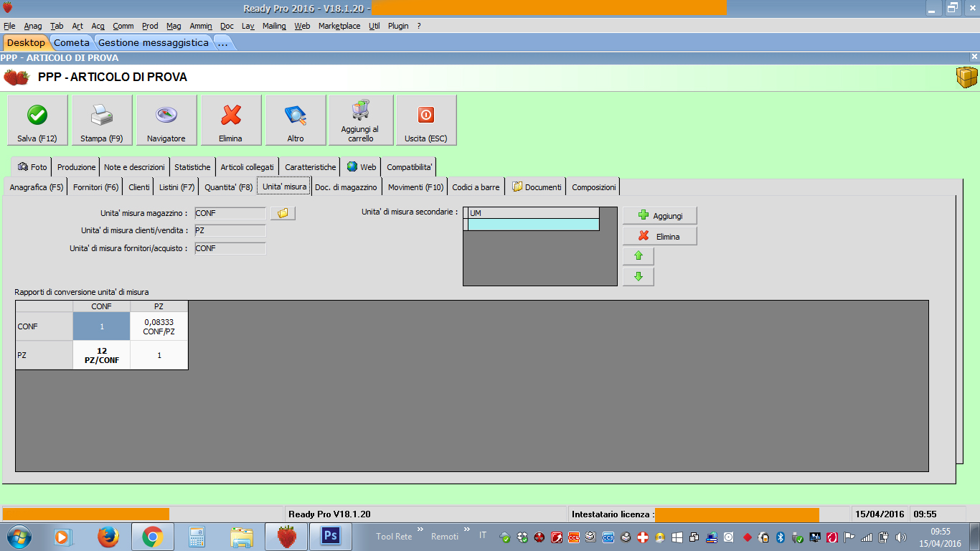
Task: Open the Listini (F7) tab
Action: pos(177,187)
